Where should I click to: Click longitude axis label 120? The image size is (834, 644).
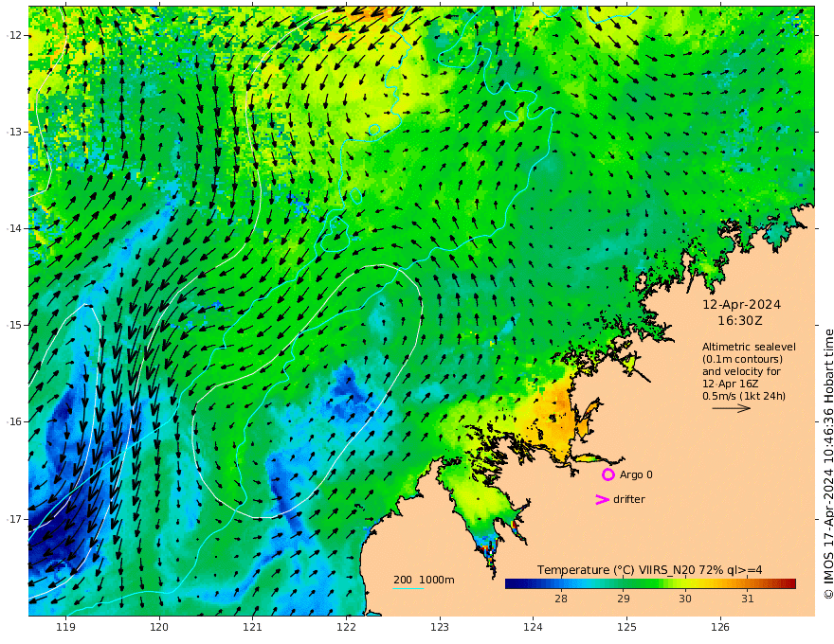(x=159, y=628)
